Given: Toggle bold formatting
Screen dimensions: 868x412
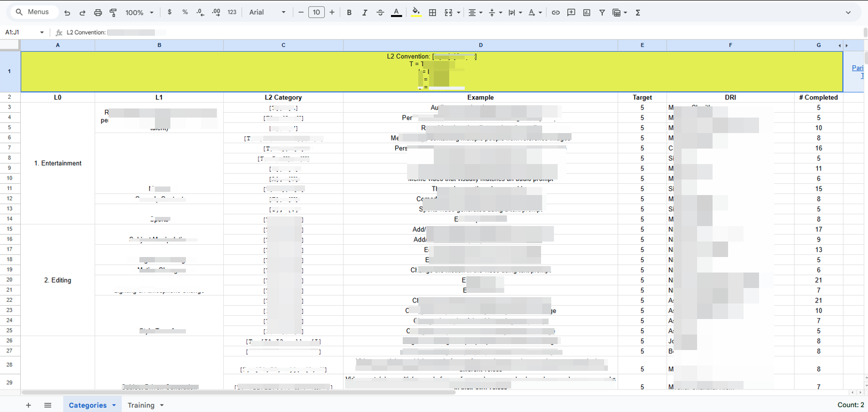Looking at the screenshot, I should tap(349, 12).
